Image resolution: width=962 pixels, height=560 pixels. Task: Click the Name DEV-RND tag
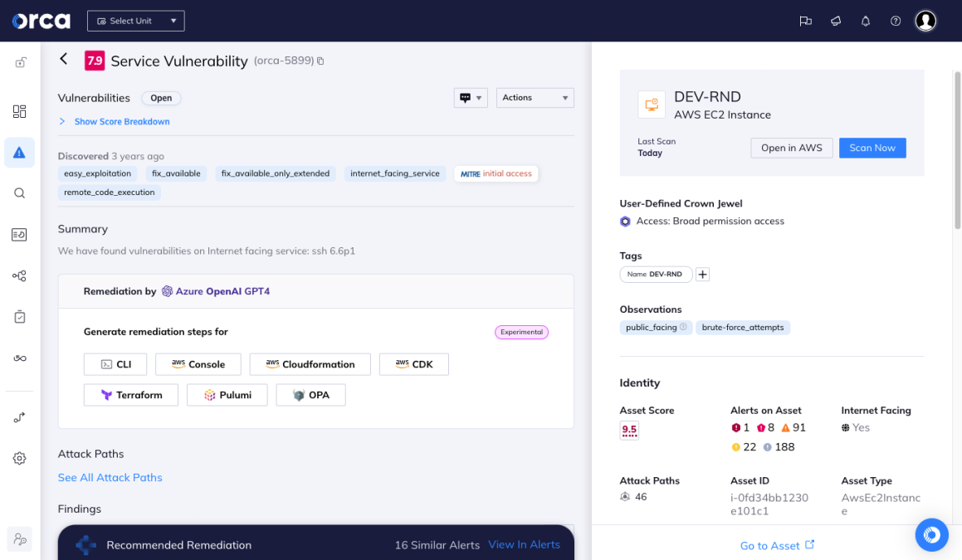[x=656, y=274]
